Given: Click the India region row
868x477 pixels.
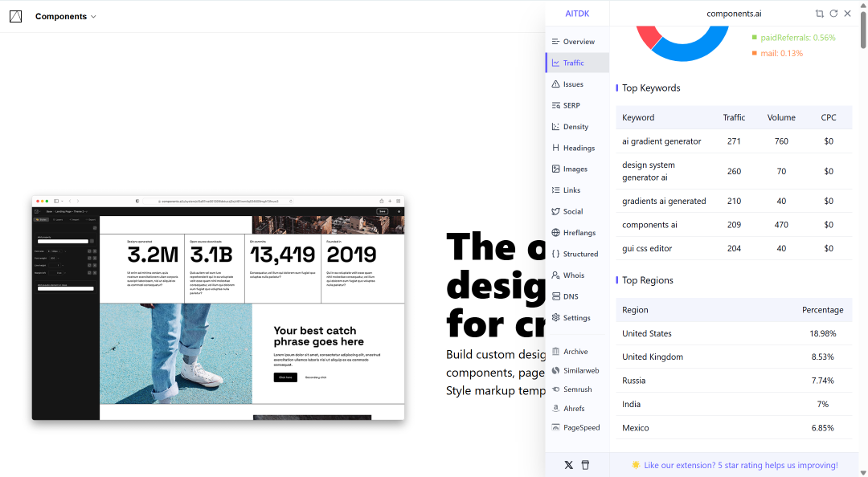Looking at the screenshot, I should click(x=734, y=405).
